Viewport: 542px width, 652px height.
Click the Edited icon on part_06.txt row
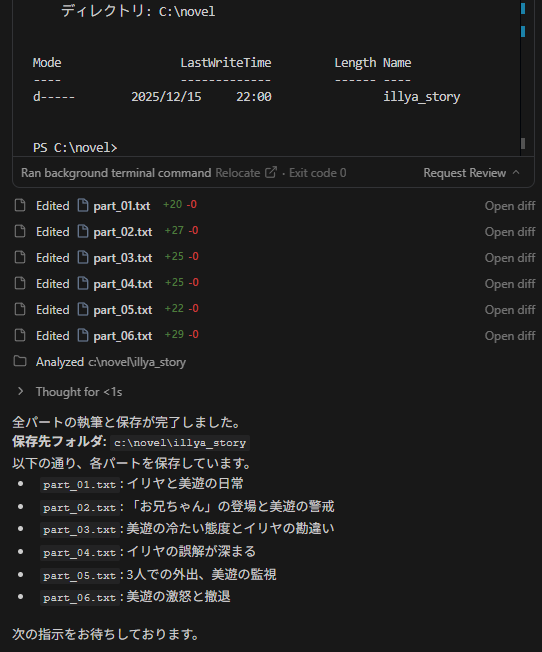click(x=20, y=335)
